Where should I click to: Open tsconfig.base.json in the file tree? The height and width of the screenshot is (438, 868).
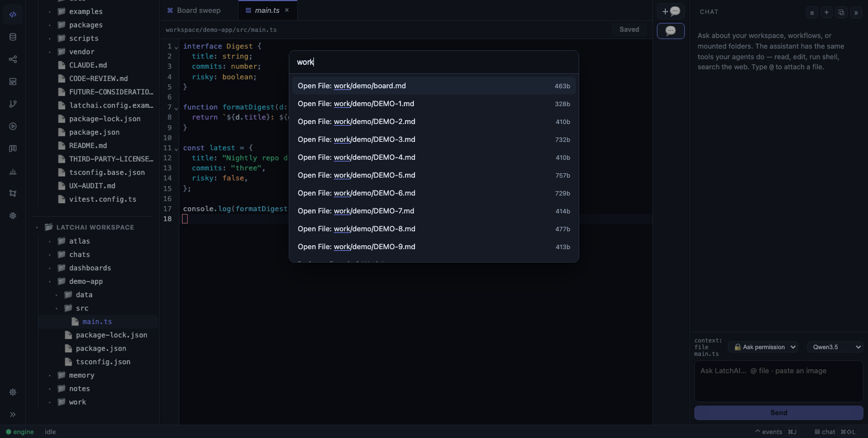tap(107, 173)
